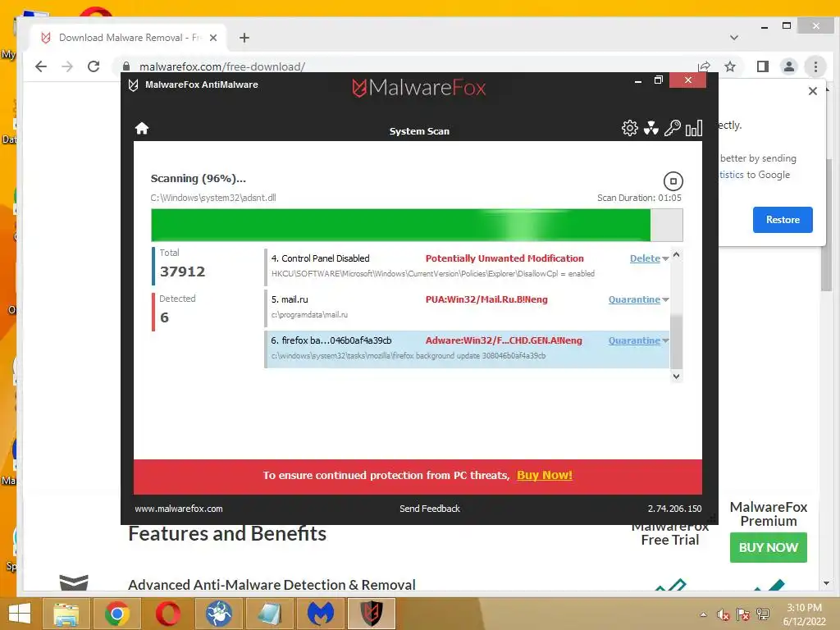Click the Action Center flag tray icon
Viewport: 840px width, 630px height.
coord(743,615)
